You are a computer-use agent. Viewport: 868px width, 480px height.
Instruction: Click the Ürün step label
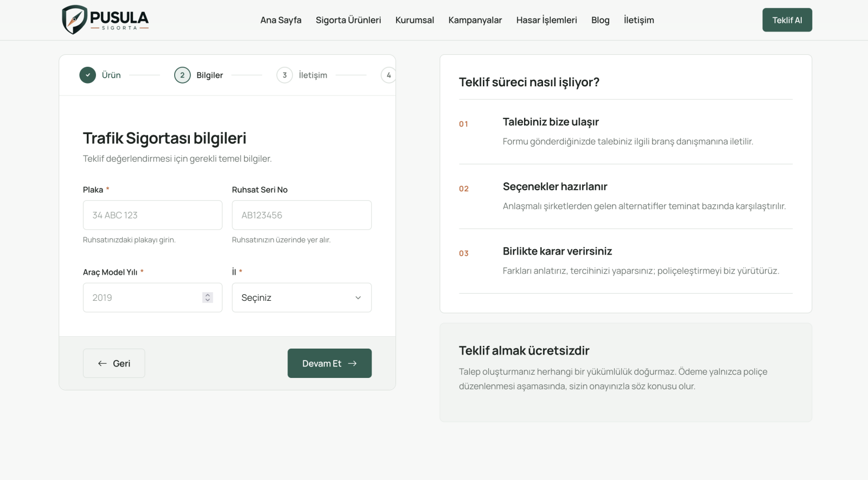[x=111, y=75]
